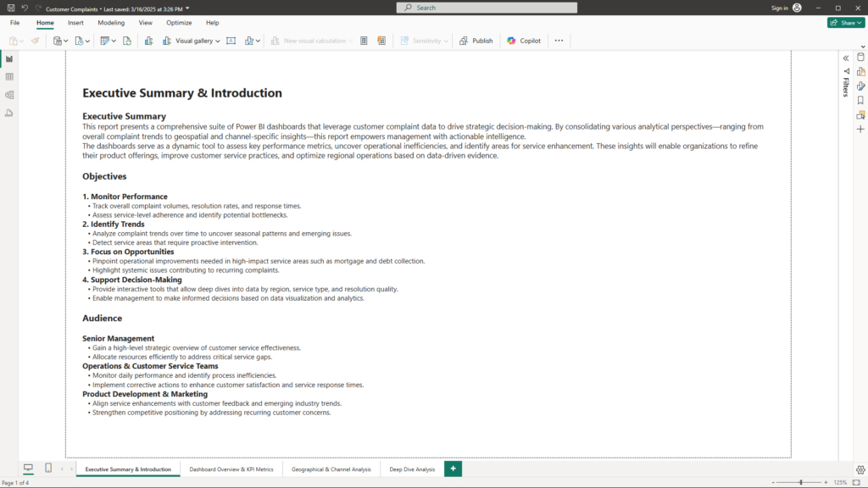Click the Publish button
The height and width of the screenshot is (488, 868).
[x=476, y=41]
